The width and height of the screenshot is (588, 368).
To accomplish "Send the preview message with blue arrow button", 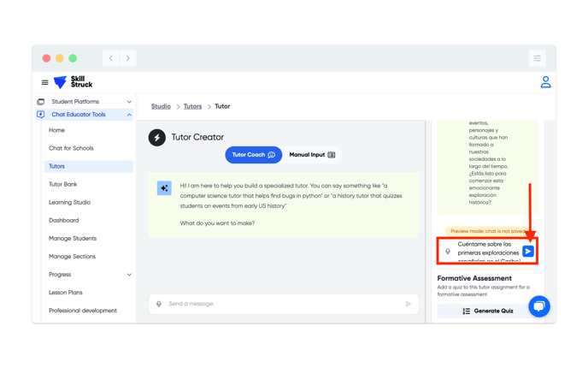I will point(528,252).
